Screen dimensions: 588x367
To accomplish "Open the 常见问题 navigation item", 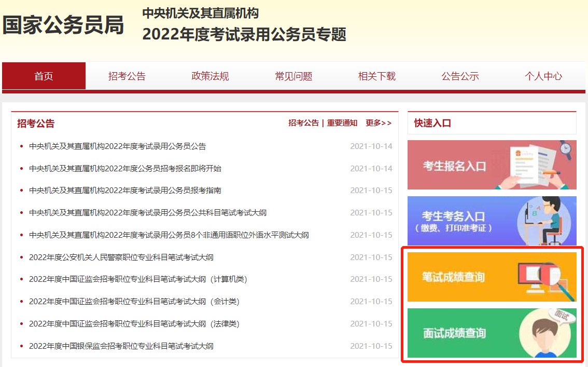I will point(293,76).
